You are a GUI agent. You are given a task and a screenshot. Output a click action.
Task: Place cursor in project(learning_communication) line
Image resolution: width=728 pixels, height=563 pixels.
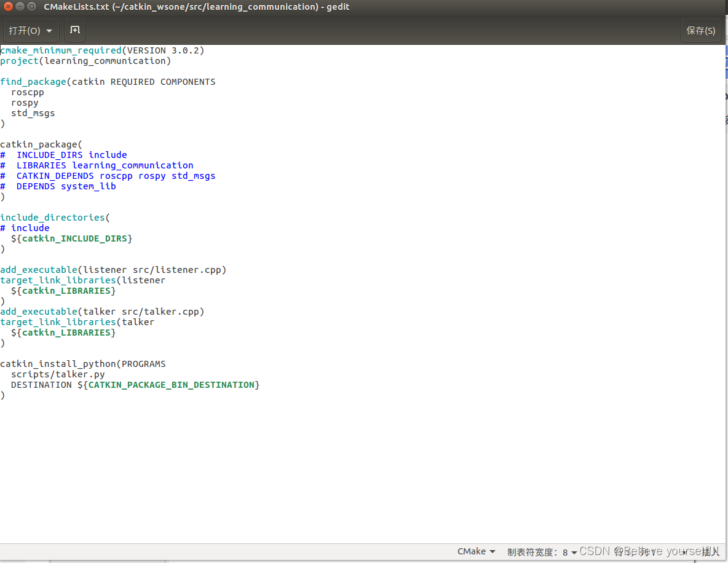[x=86, y=60]
